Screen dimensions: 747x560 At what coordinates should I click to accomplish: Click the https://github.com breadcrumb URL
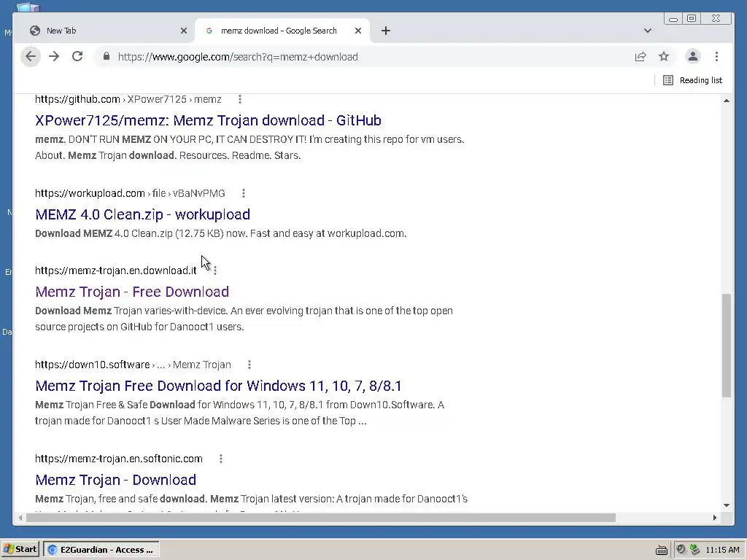point(77,99)
